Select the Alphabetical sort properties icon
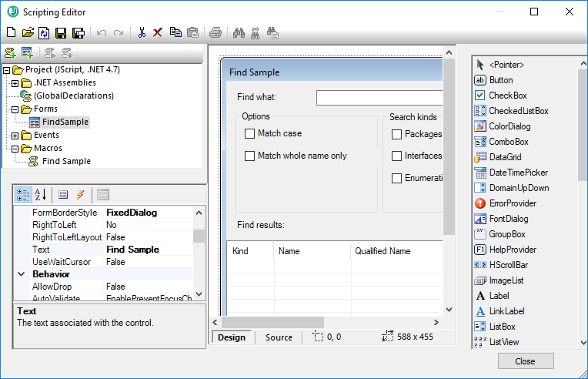 [x=41, y=195]
